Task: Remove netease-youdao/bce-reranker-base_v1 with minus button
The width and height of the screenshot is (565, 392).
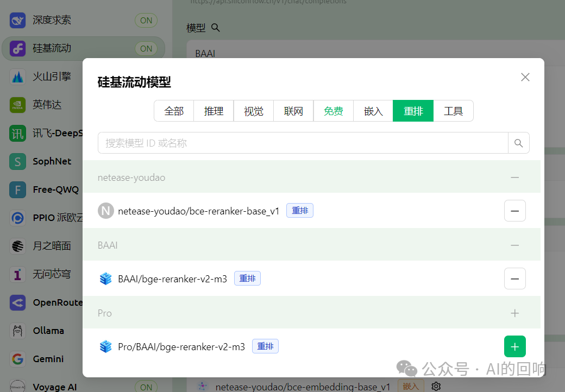Action: [514, 211]
